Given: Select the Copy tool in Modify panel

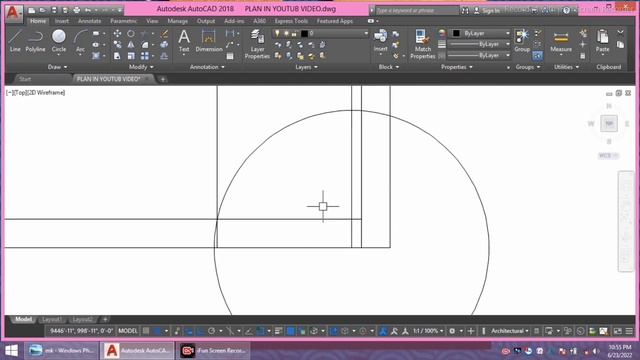Looking at the screenshot, I should [x=117, y=44].
